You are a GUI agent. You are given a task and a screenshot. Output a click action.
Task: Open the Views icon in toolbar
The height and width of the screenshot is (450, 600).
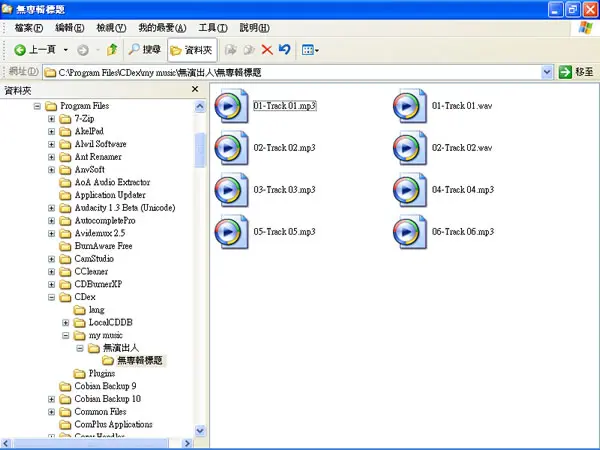pyautogui.click(x=310, y=50)
